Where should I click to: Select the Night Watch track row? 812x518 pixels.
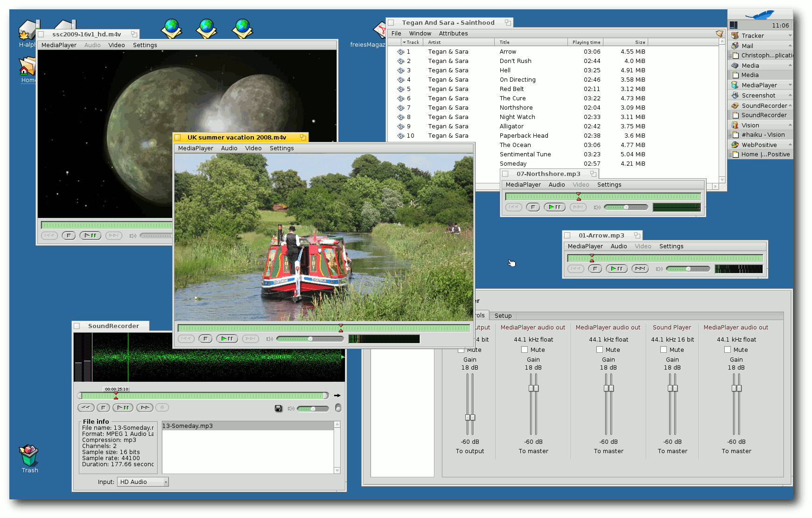(517, 117)
